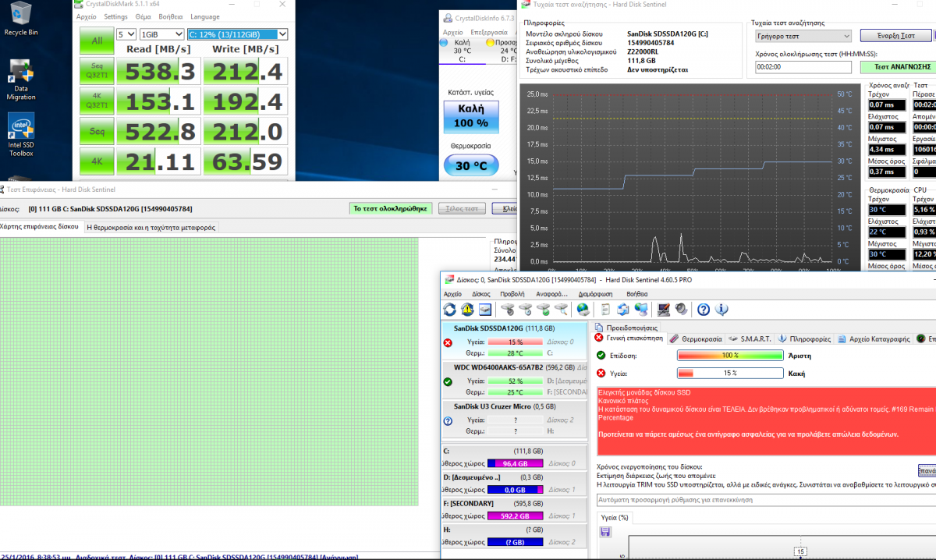Click the question mark icon beside SanDisk U3 Cruzer
Image resolution: width=936 pixels, height=560 pixels.
tap(448, 420)
